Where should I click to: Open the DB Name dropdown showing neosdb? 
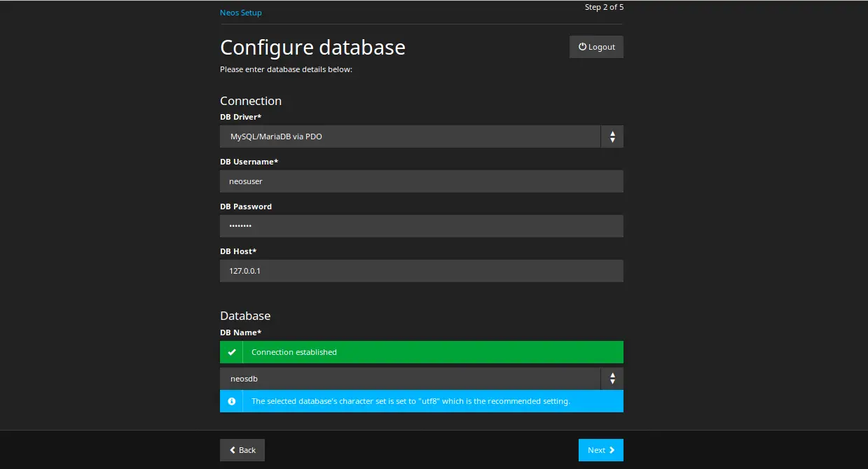coord(422,379)
